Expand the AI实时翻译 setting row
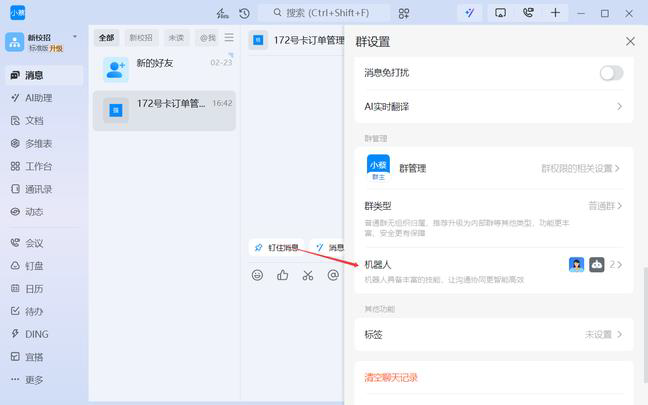The height and width of the screenshot is (405, 648). [x=493, y=107]
